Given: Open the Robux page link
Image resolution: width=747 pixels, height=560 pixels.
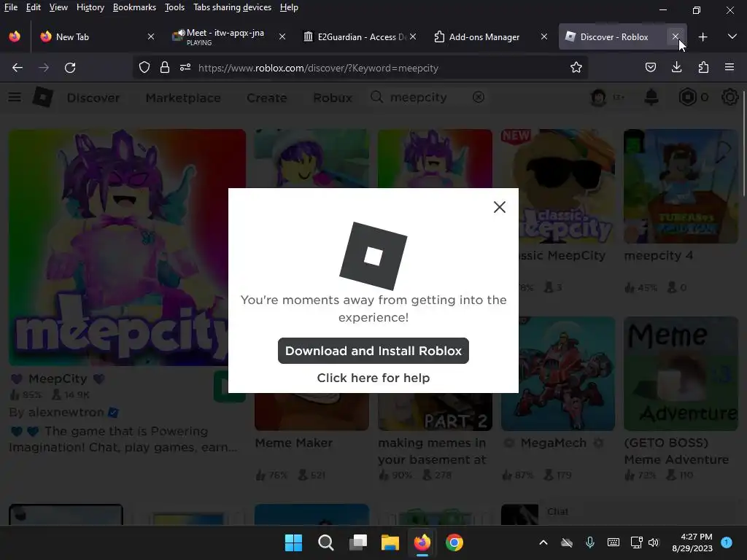Looking at the screenshot, I should (333, 98).
